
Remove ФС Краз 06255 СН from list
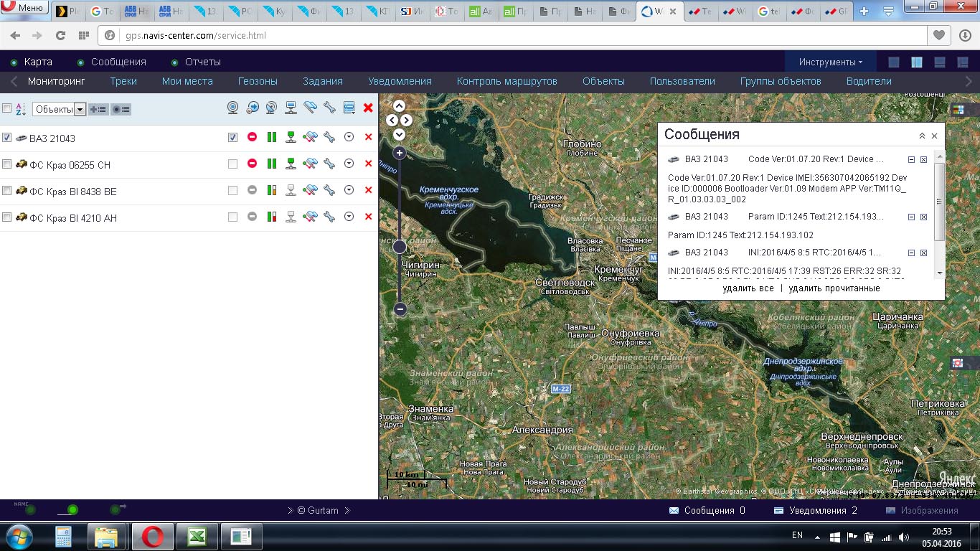point(368,164)
